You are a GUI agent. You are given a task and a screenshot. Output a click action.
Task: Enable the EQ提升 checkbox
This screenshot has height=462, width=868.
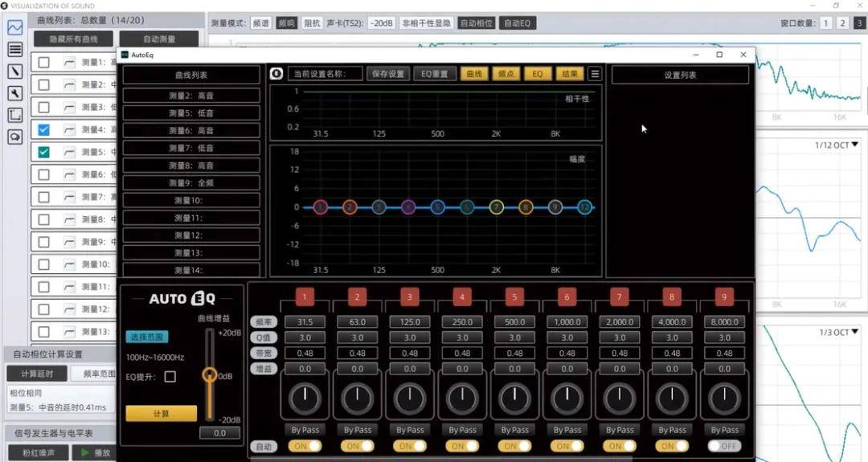[170, 376]
